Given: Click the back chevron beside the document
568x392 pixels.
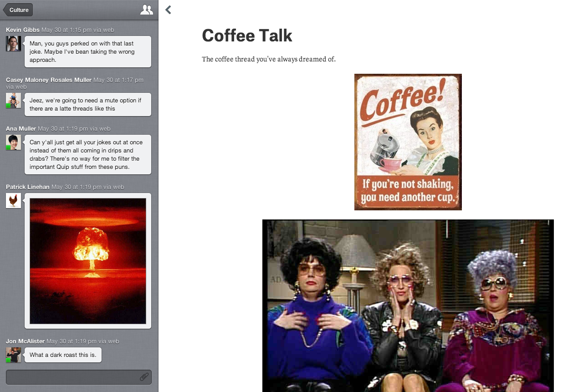Looking at the screenshot, I should click(x=168, y=10).
